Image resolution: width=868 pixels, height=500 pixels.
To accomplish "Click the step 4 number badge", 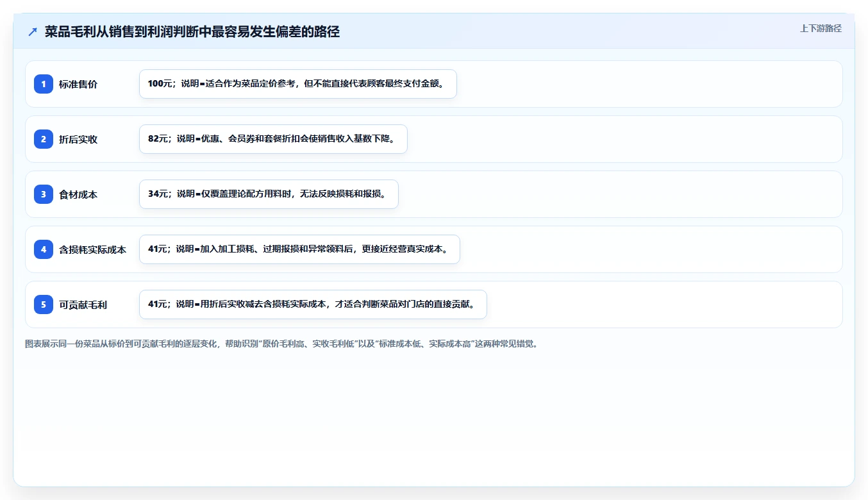I will coord(44,249).
